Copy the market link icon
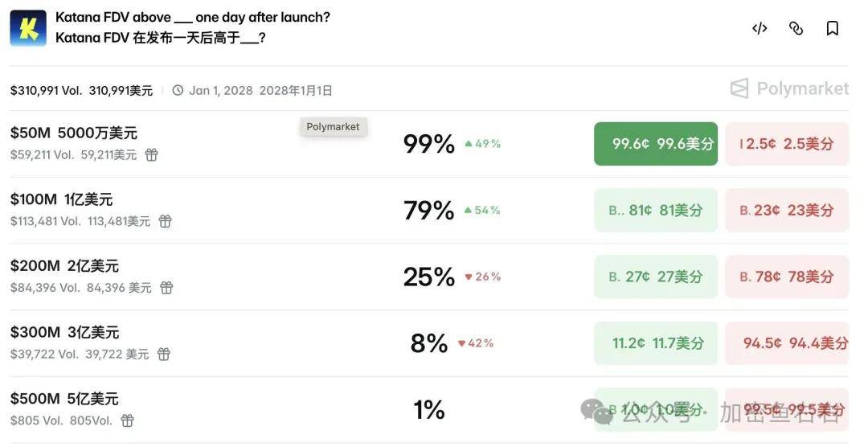Image resolution: width=868 pixels, height=447 pixels. coord(796,28)
